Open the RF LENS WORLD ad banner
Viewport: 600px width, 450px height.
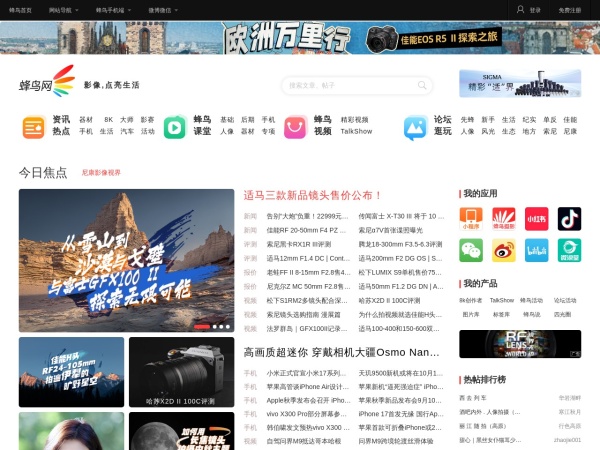point(520,344)
